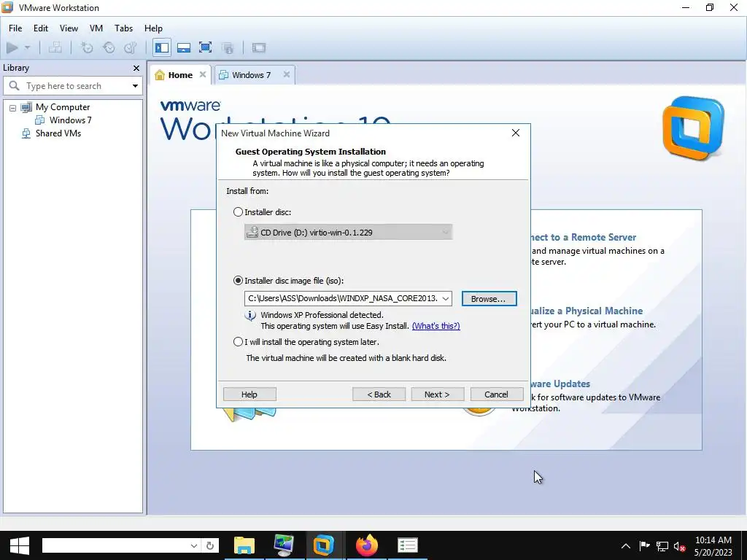Click the Unity mode toolbar icon
The height and width of the screenshot is (560, 747).
coord(228,47)
